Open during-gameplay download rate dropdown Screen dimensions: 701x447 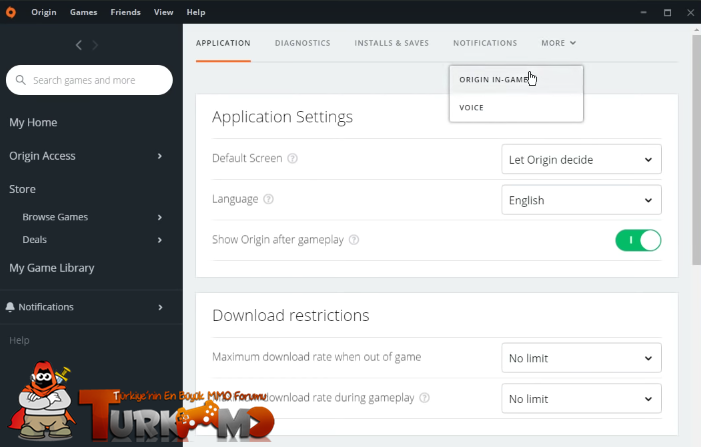pos(581,398)
